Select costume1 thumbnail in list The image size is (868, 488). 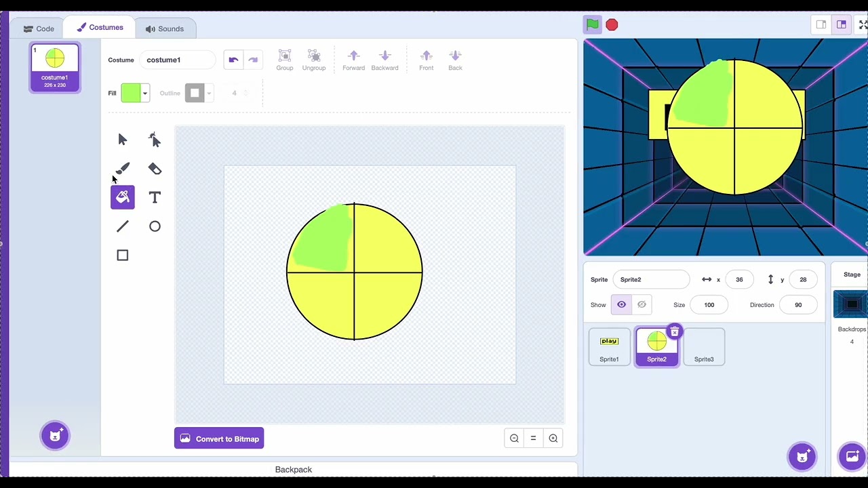55,68
